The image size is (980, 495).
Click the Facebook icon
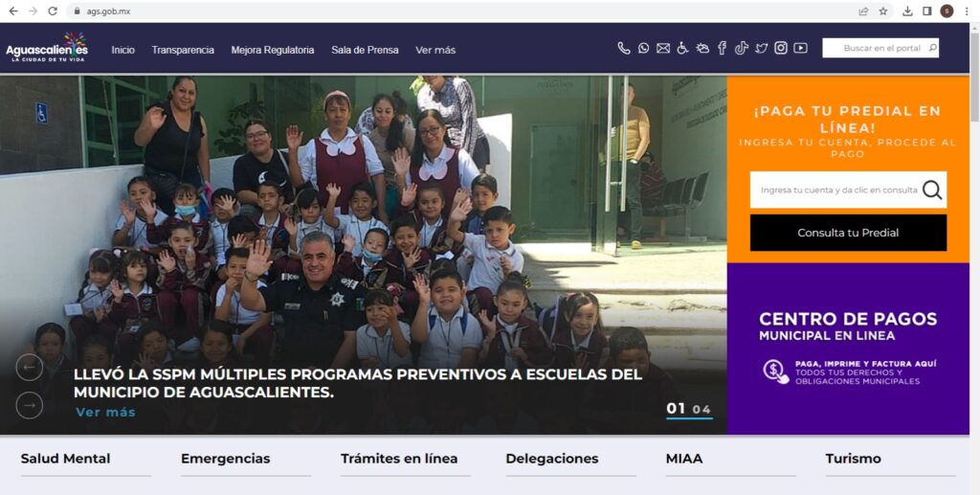click(722, 48)
